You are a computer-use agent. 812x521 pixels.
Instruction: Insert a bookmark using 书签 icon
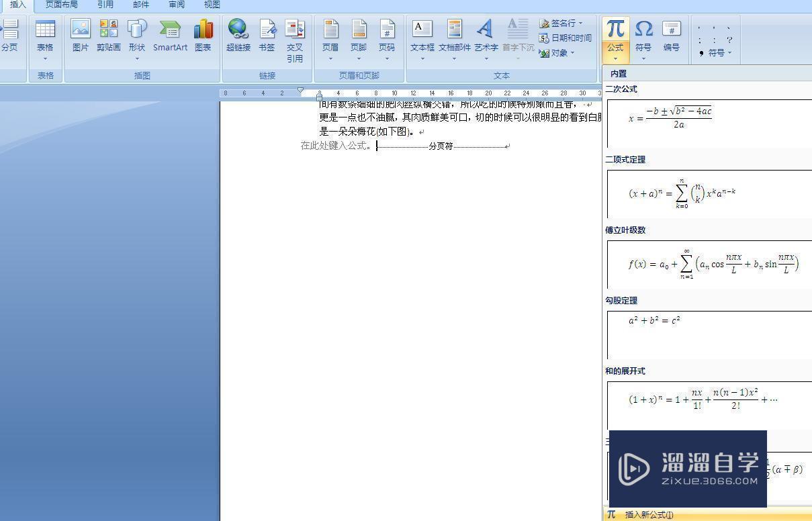(x=266, y=35)
